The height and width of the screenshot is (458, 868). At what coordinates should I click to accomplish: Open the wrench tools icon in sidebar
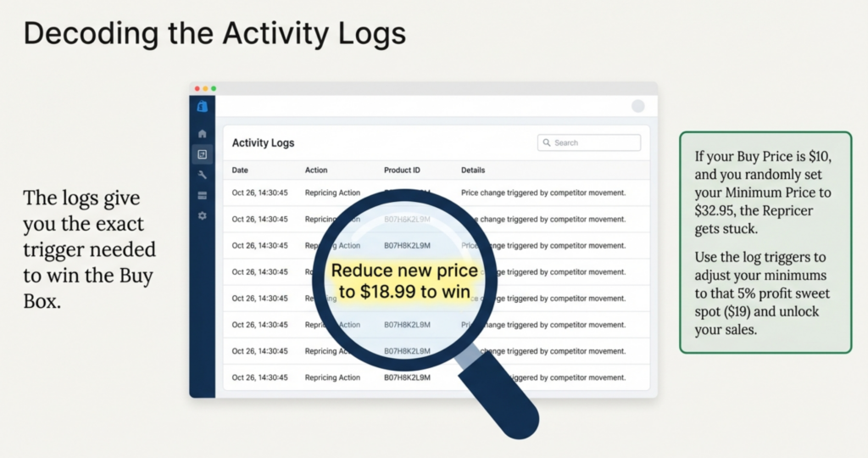202,175
